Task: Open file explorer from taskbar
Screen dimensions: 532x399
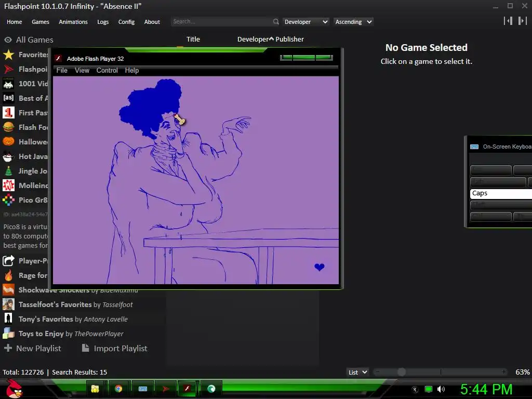Action: 95,389
